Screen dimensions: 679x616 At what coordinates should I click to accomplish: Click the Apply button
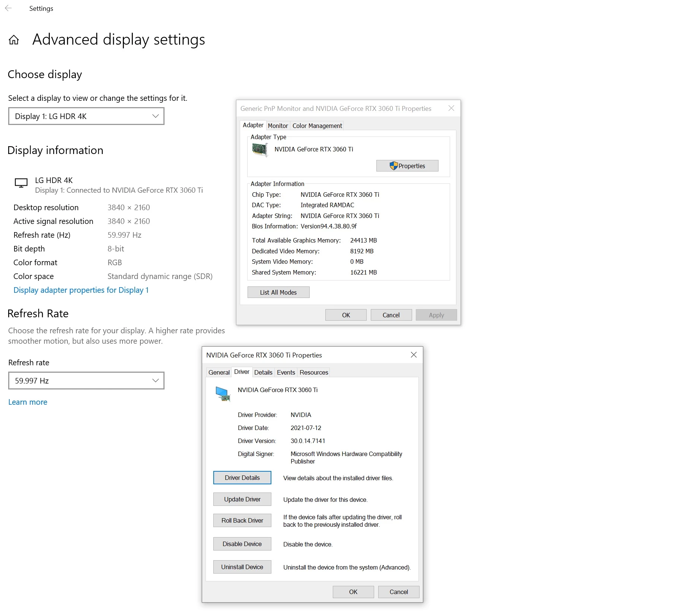436,315
